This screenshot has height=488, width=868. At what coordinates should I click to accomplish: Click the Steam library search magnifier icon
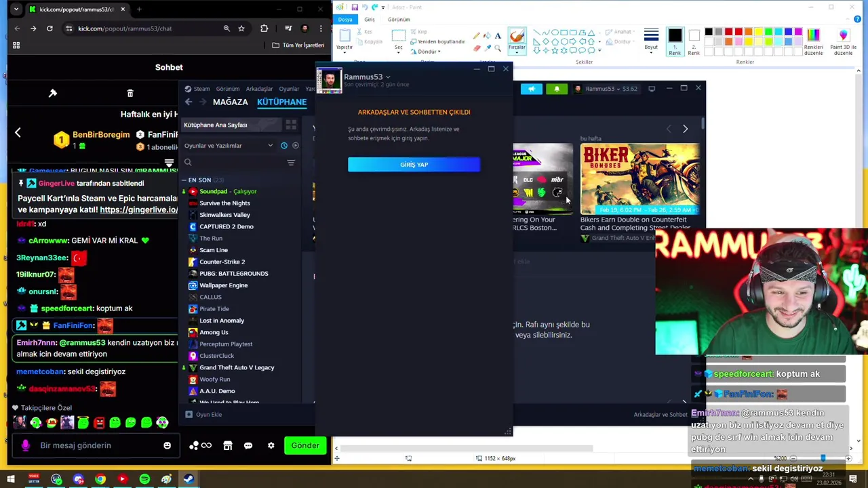coord(188,163)
